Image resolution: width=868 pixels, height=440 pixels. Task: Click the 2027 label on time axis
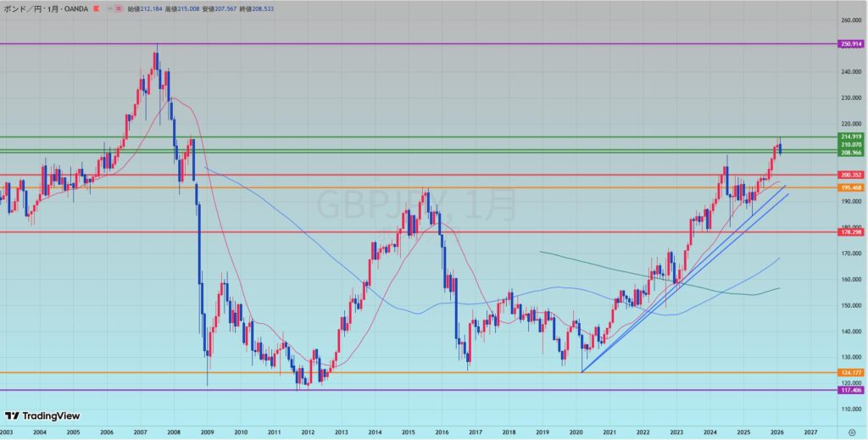pos(810,432)
